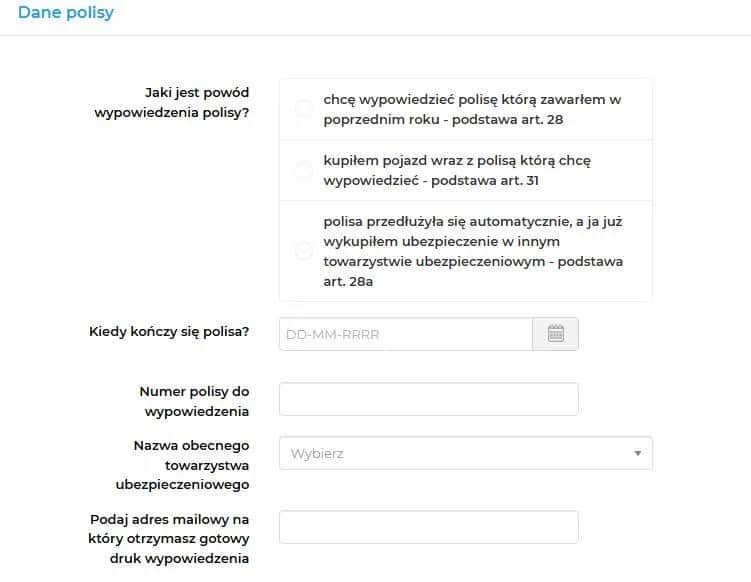Click the "DD-MM-RRRR" placeholder text
The image size is (751, 582).
coord(333,334)
